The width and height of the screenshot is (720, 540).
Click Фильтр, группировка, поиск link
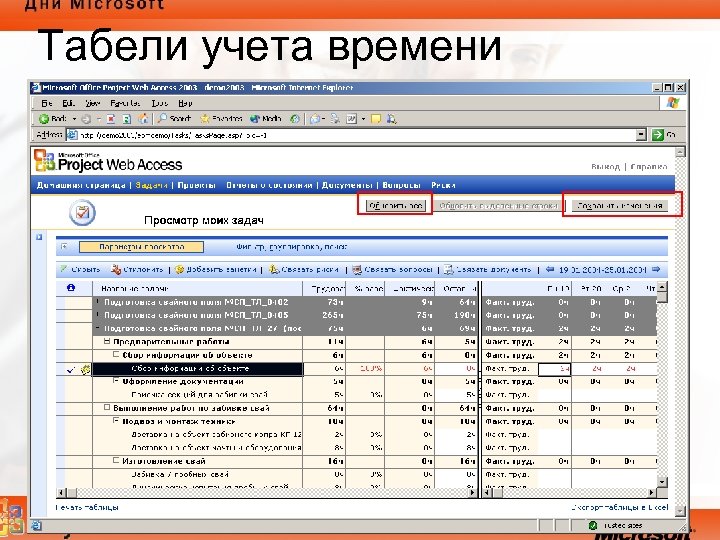(292, 247)
